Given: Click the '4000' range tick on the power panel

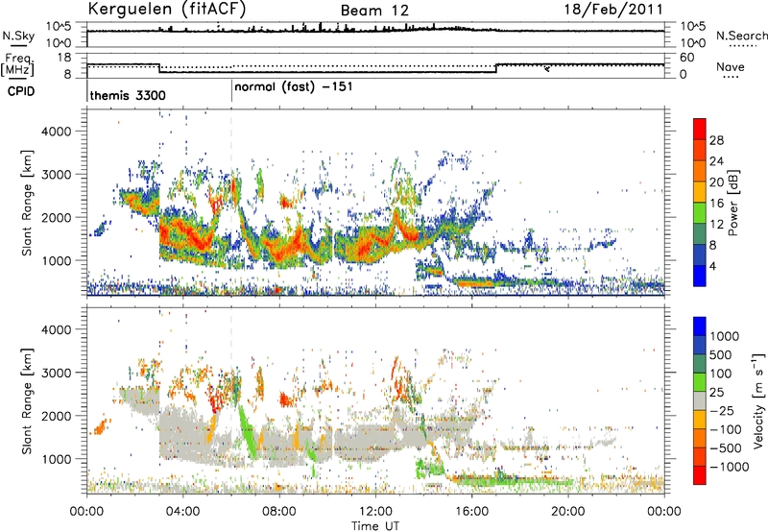Looking at the screenshot, I should tap(56, 132).
